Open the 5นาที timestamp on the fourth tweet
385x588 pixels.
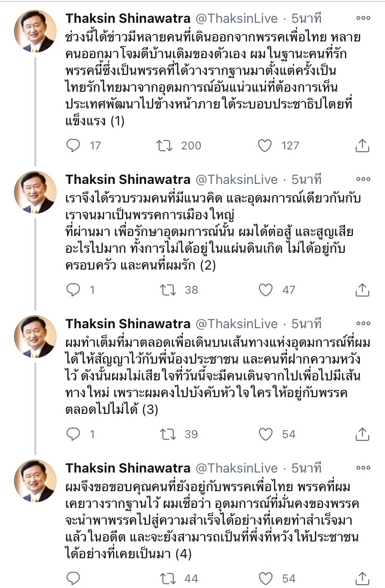click(x=306, y=468)
